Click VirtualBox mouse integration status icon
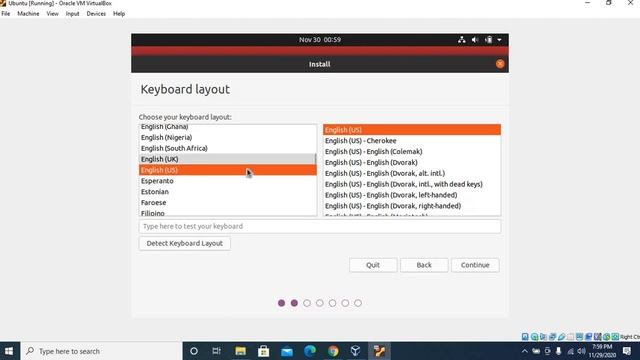The width and height of the screenshot is (640, 360). click(x=607, y=337)
